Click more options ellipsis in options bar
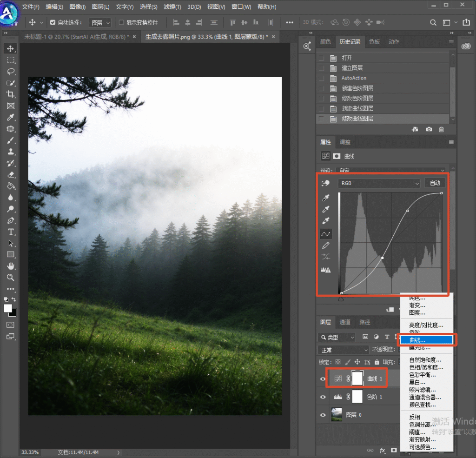 290,22
